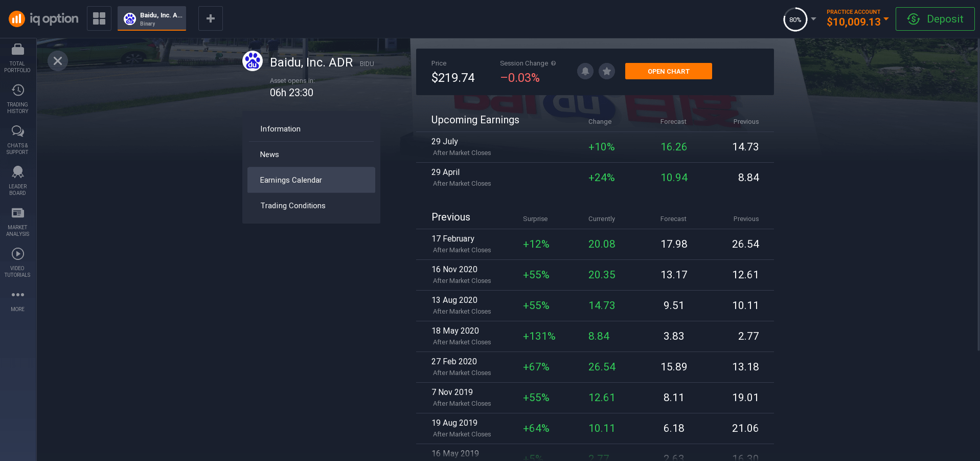The height and width of the screenshot is (461, 980).
Task: Select the News menu item
Action: pyautogui.click(x=311, y=155)
